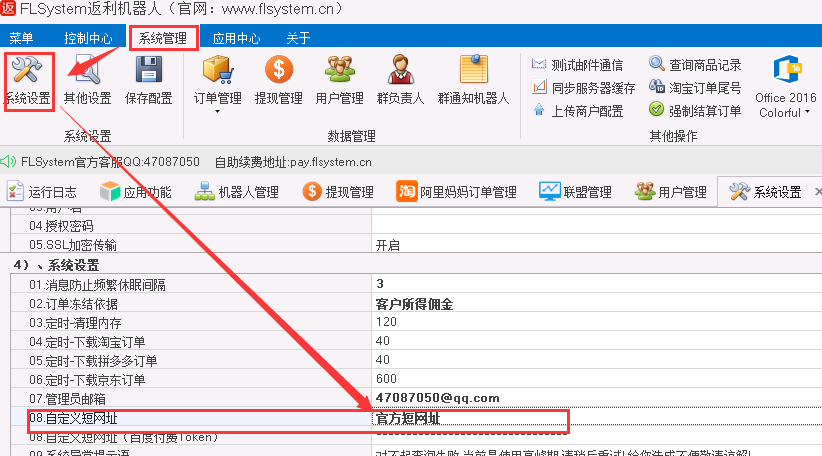Screen dimensions: 822x456
Task: Click 官方短网址 value field
Action: 597,418
